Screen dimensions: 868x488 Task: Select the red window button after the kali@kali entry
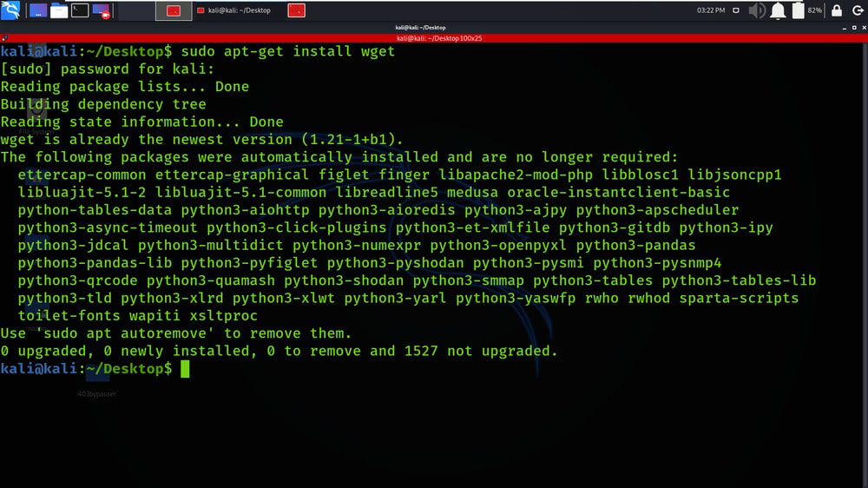(296, 10)
